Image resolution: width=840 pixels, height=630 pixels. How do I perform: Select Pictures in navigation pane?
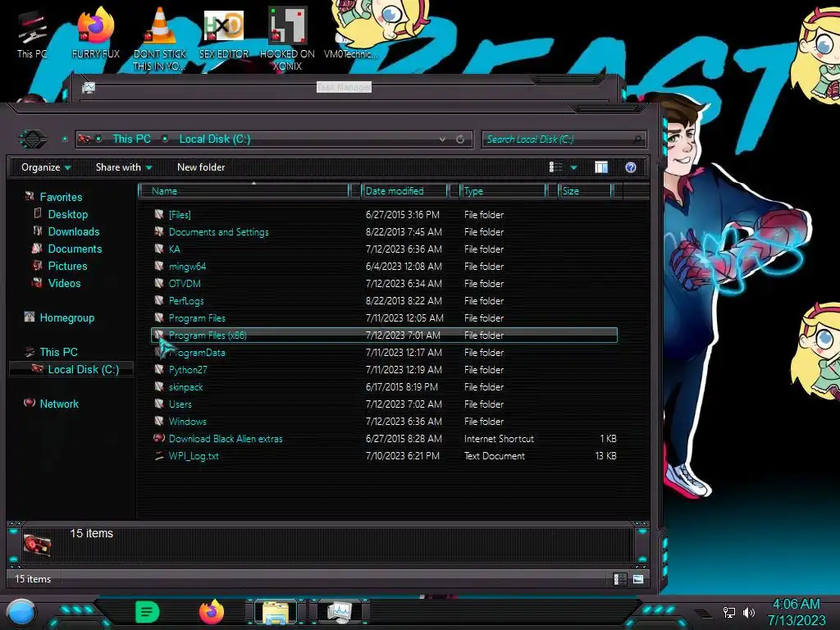[67, 267]
